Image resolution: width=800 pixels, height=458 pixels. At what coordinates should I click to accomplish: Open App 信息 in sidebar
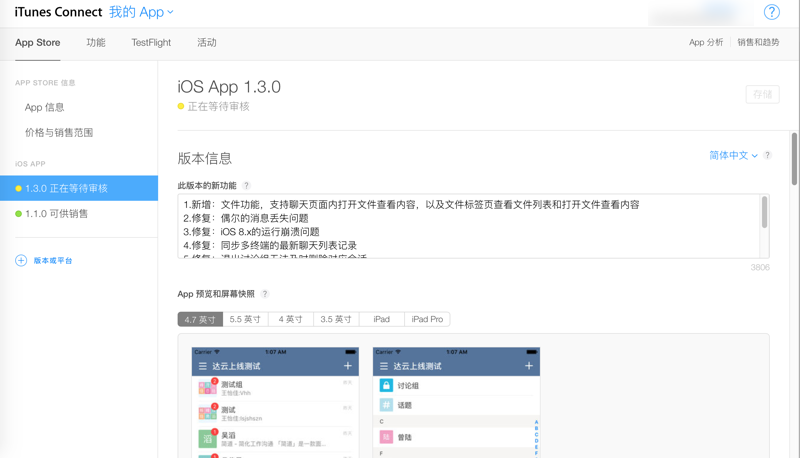pos(44,108)
